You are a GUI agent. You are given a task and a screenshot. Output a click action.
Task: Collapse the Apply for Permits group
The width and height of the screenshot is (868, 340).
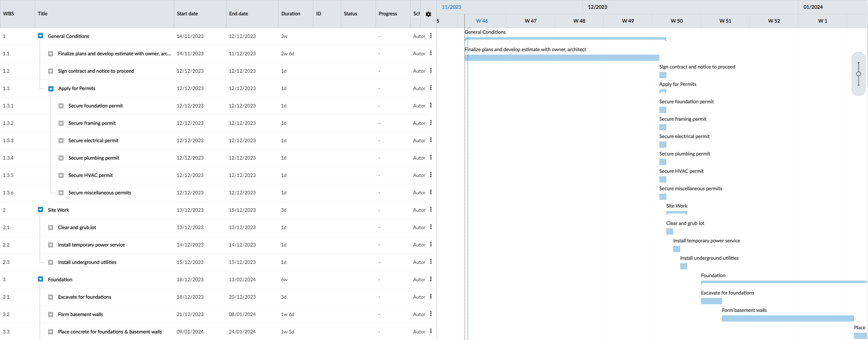pyautogui.click(x=51, y=89)
